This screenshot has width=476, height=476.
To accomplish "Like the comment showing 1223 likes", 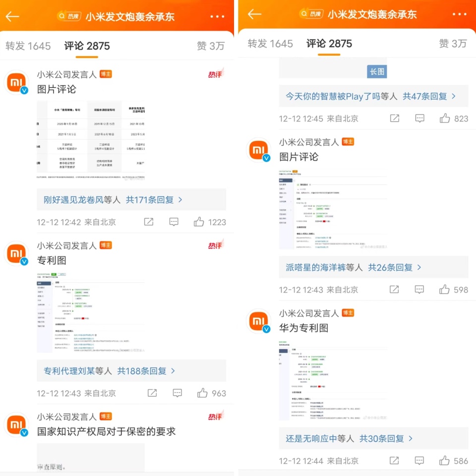I will [x=199, y=222].
